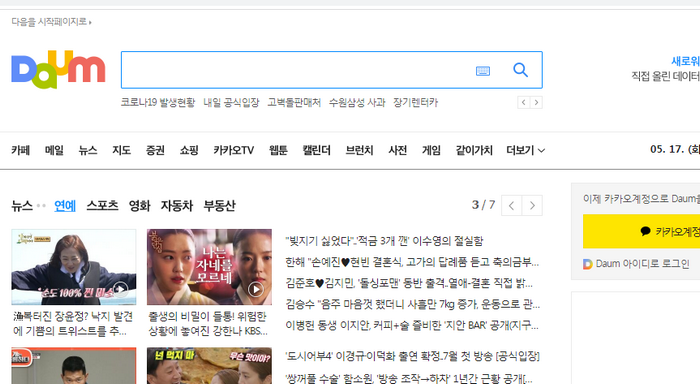
Task: Open caption 출생의 비밀이 들통
Action: tap(208, 324)
